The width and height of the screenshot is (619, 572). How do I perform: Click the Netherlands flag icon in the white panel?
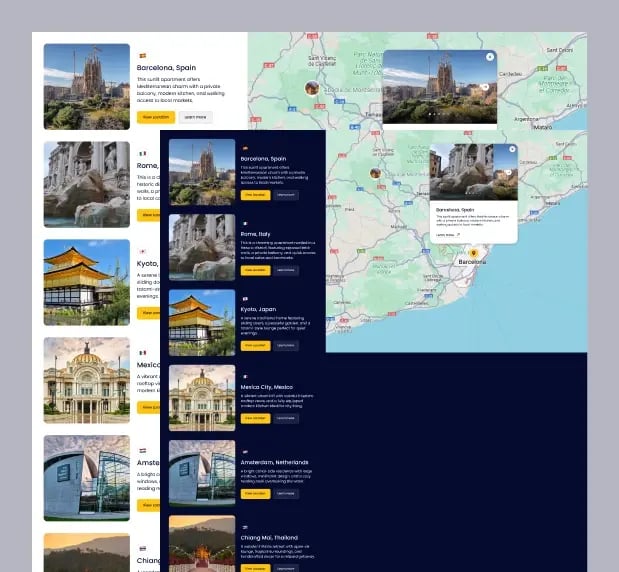click(143, 450)
